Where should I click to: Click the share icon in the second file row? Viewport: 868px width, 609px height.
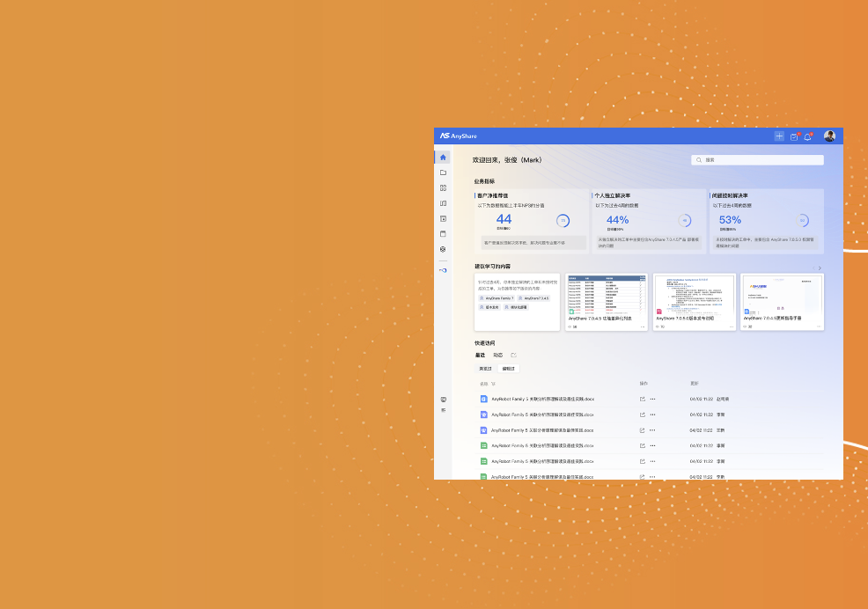pos(642,415)
